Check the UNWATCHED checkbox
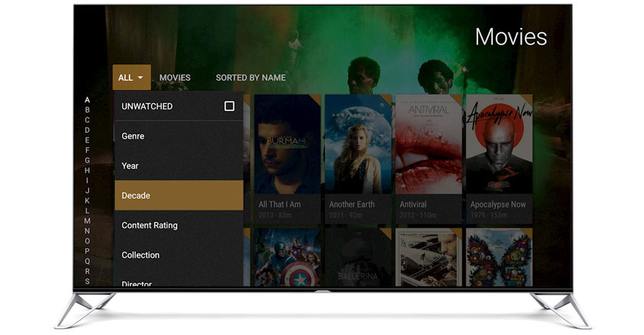 click(229, 106)
